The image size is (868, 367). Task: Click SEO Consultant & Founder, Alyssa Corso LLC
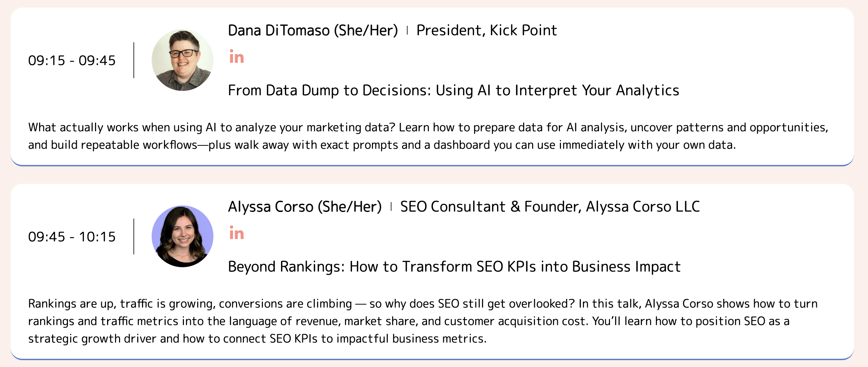[x=550, y=207]
